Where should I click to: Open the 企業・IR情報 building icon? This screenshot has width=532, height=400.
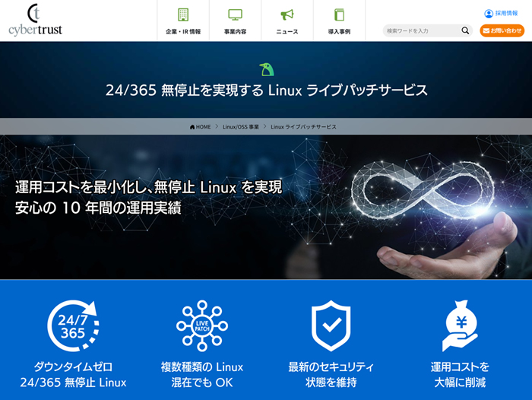pyautogui.click(x=183, y=14)
